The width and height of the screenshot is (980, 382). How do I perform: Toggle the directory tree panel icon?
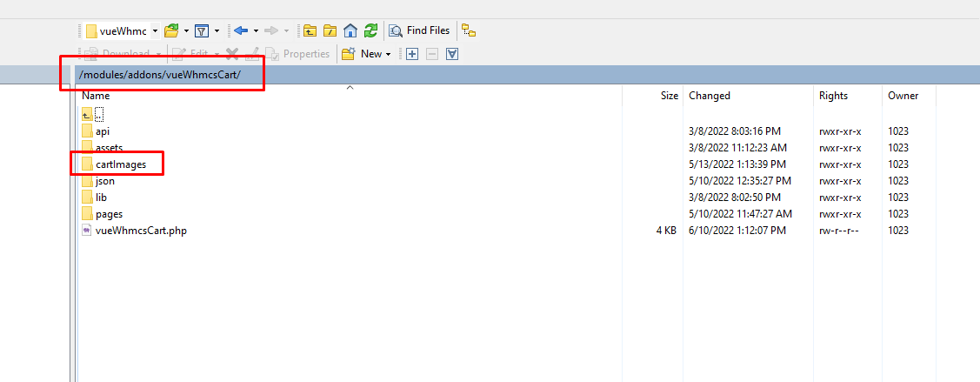tap(469, 30)
